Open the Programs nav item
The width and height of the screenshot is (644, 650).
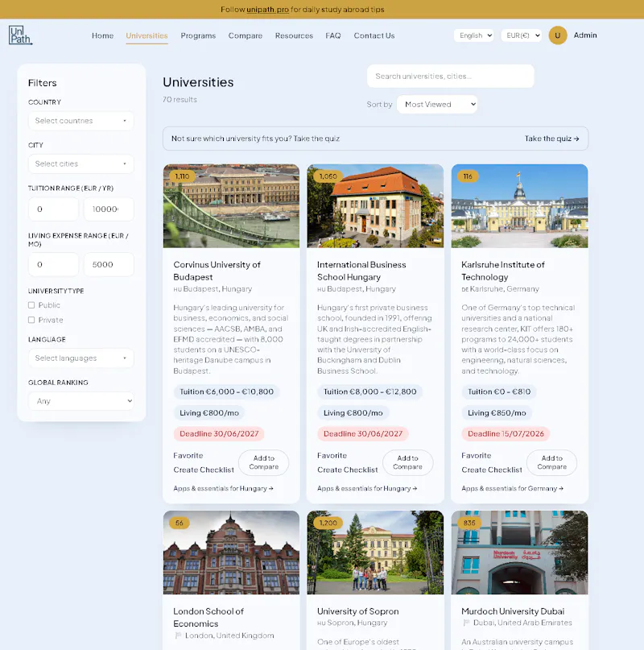click(x=198, y=35)
